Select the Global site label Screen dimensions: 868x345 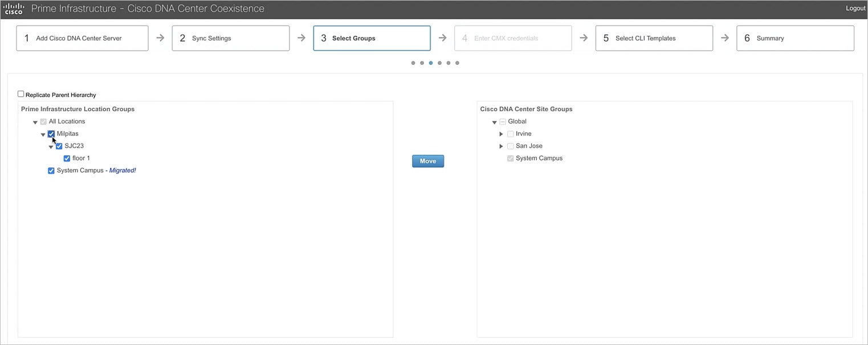coord(517,121)
